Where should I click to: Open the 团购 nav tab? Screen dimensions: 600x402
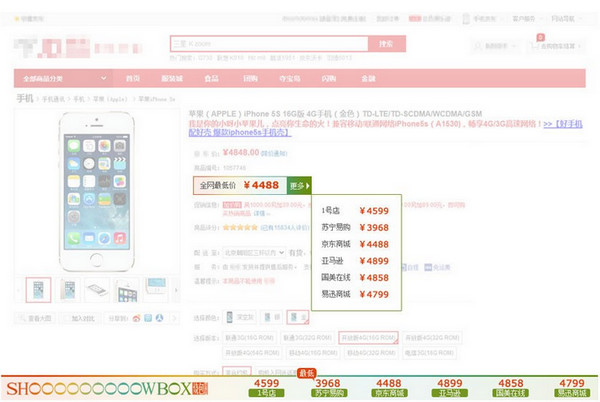[250, 78]
